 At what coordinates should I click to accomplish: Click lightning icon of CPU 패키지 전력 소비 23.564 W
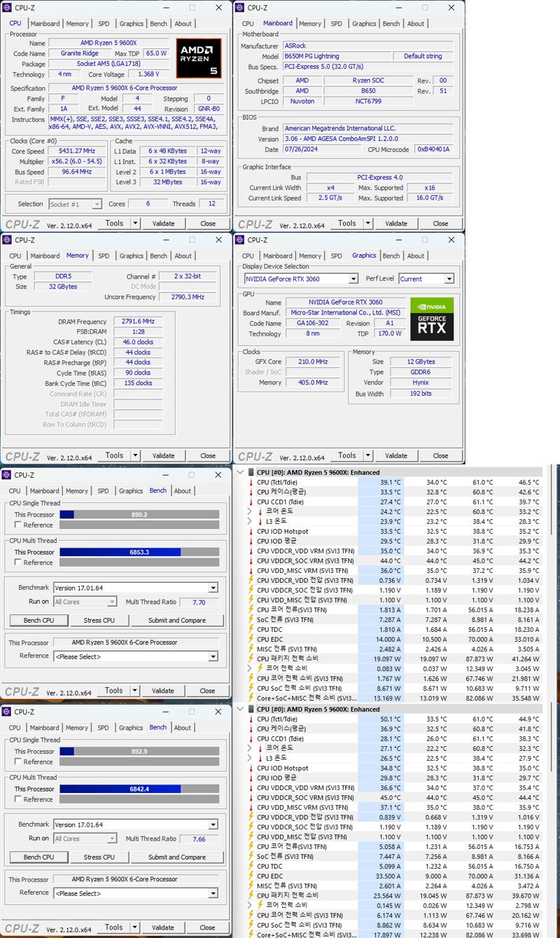click(x=251, y=895)
